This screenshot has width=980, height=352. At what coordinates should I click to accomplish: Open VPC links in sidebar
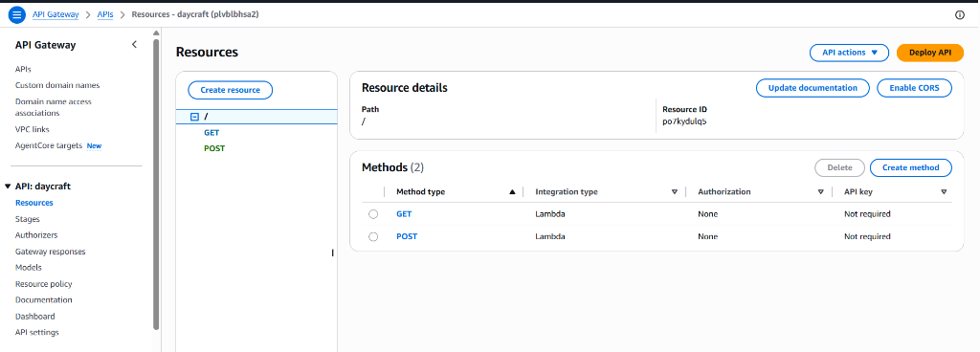[32, 129]
